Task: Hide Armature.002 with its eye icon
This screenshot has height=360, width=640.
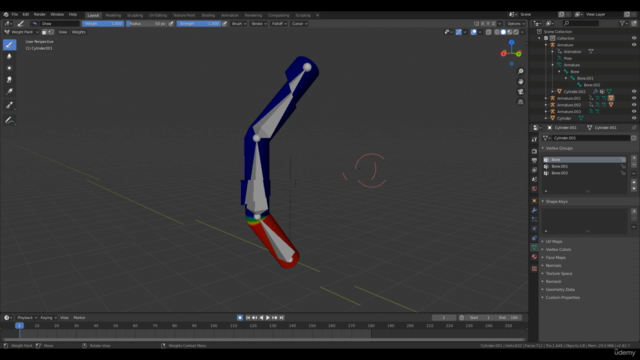Action: pos(634,105)
